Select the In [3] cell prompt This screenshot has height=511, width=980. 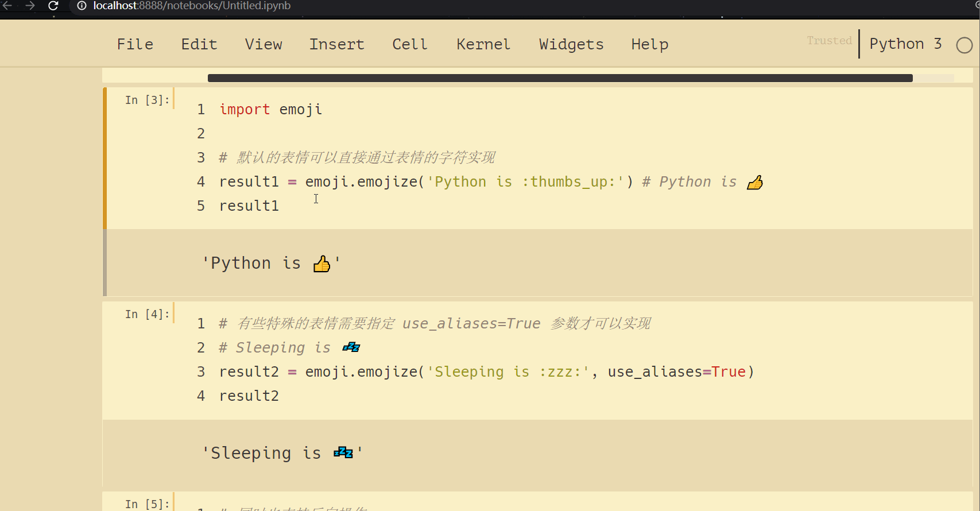tap(148, 100)
